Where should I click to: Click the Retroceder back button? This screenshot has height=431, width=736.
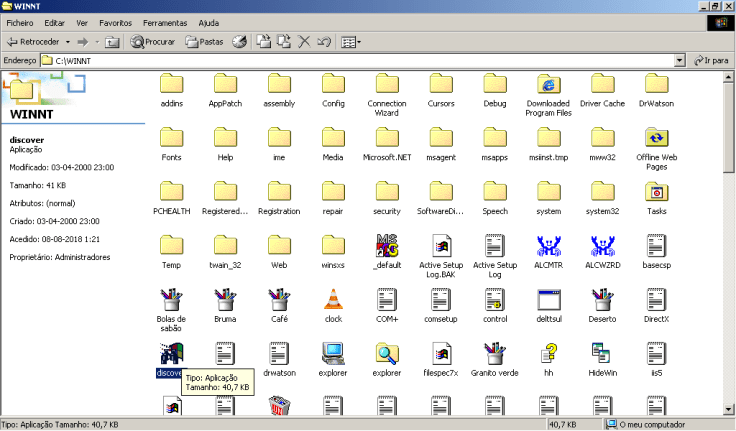pos(34,42)
